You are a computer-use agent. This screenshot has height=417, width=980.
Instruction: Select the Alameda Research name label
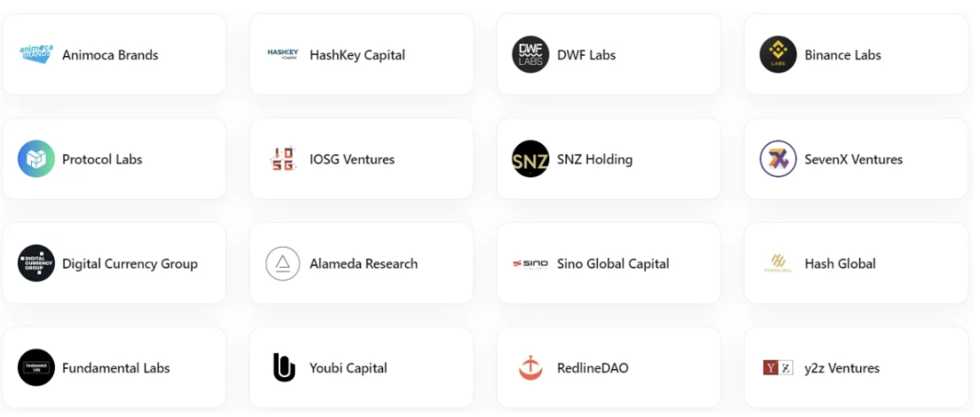(x=364, y=264)
